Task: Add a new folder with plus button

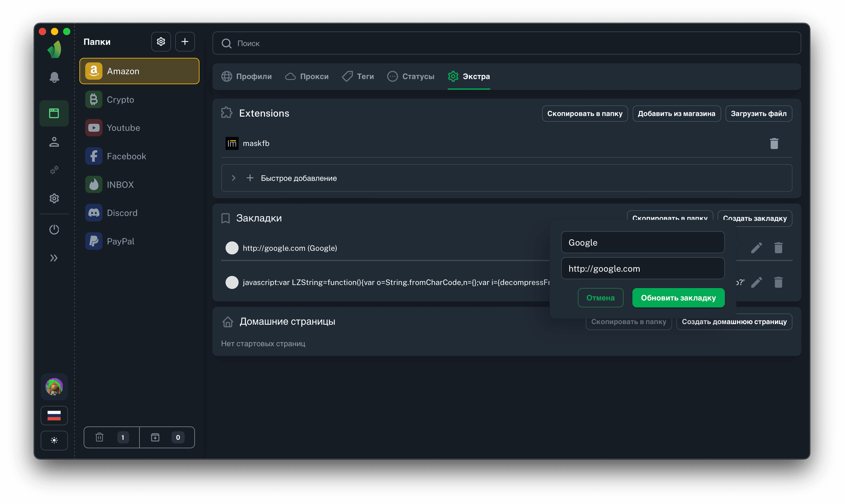Action: pyautogui.click(x=185, y=42)
